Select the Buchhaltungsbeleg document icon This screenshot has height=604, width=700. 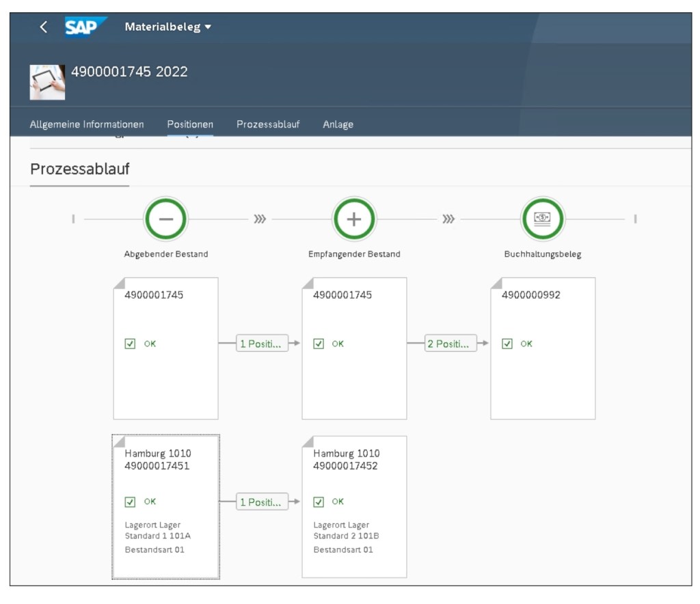542,219
